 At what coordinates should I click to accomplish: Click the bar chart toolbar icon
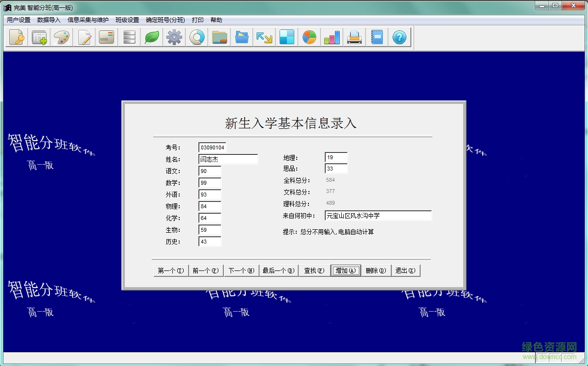(x=331, y=37)
